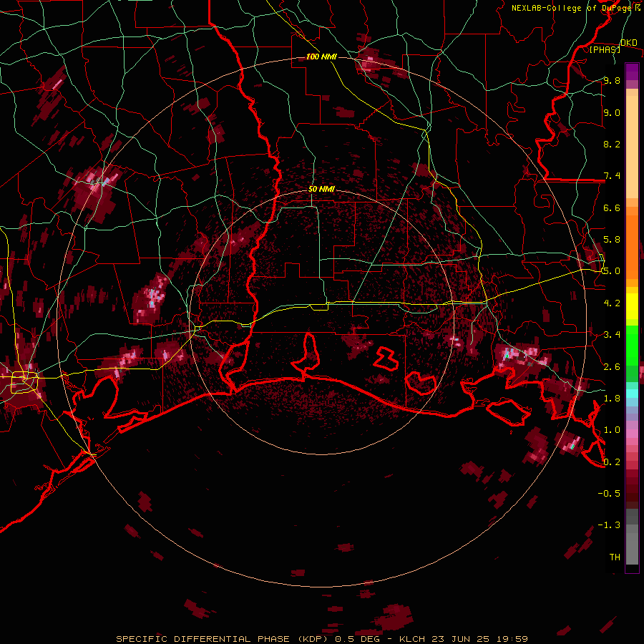Click the 1.0 scale value
644x644 pixels.
(x=612, y=430)
